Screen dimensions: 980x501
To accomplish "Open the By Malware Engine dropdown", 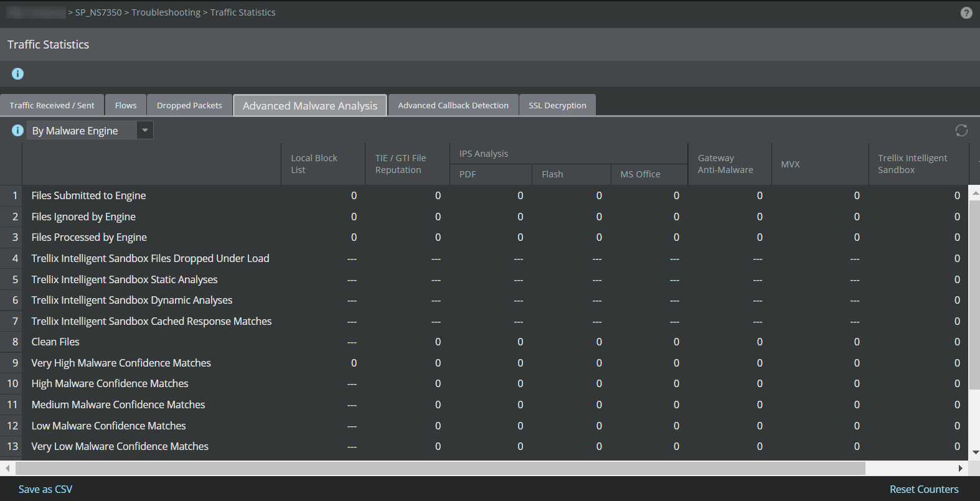I will coord(144,130).
